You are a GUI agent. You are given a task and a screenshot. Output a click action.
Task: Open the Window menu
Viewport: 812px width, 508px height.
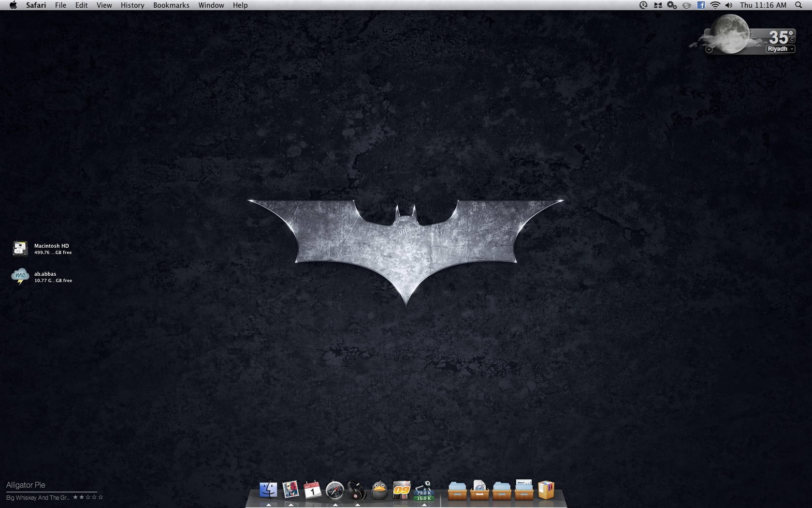click(x=211, y=5)
